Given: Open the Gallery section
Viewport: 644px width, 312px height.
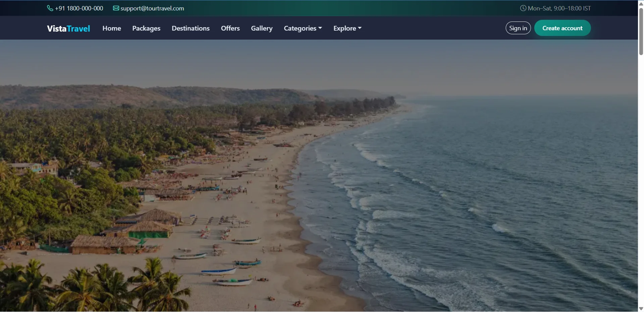Looking at the screenshot, I should point(262,28).
